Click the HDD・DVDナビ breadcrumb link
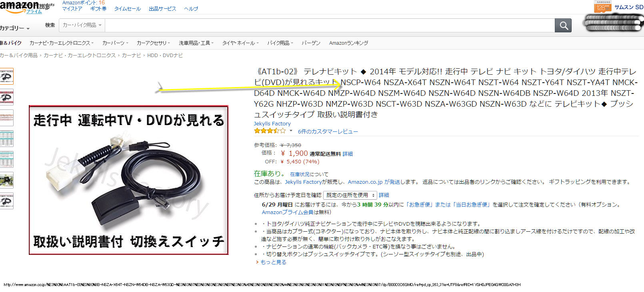This screenshot has width=644, height=292. coord(165,56)
